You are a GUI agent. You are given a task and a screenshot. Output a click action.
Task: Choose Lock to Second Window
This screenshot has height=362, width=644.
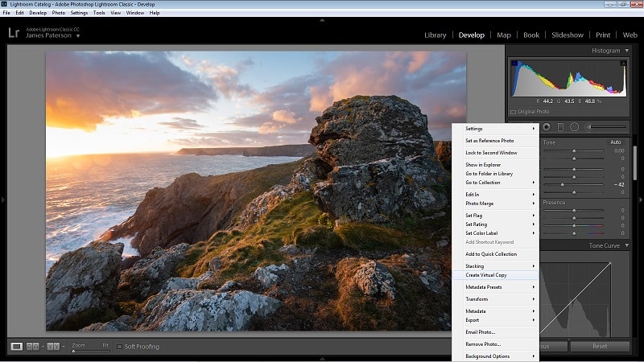(x=496, y=152)
